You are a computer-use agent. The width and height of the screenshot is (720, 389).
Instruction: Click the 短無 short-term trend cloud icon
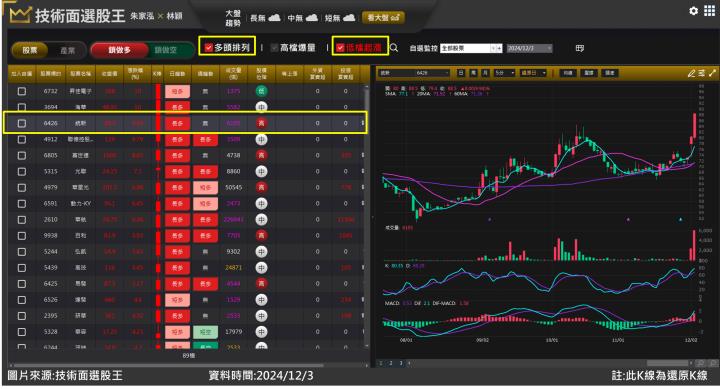click(x=349, y=17)
